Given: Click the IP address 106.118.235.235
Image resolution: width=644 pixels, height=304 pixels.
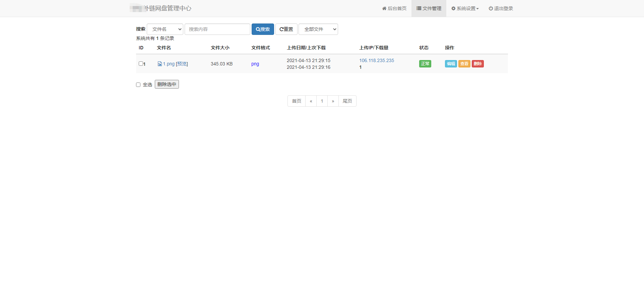Looking at the screenshot, I should pos(377,60).
